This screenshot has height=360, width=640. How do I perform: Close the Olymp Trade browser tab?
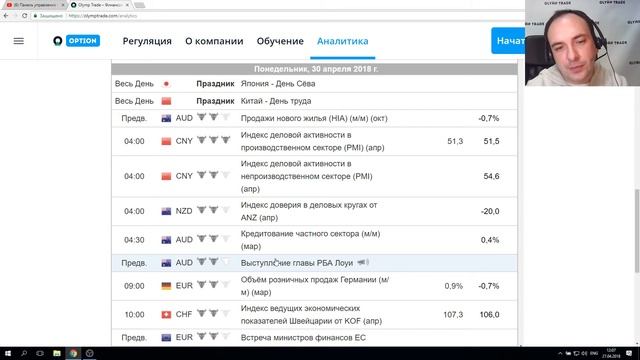(127, 5)
